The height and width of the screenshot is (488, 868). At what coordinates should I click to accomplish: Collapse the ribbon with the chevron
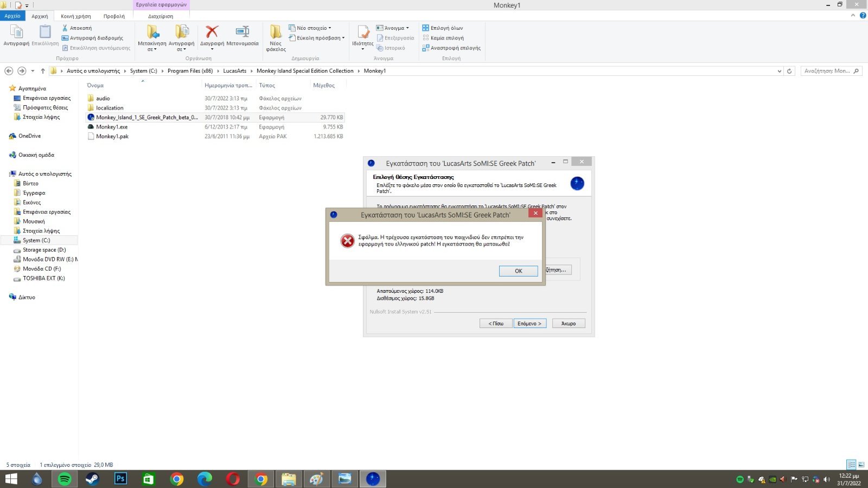coord(853,16)
